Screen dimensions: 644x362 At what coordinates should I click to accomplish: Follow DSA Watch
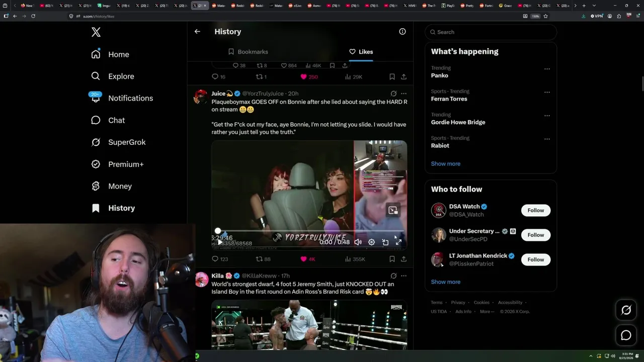[x=536, y=210]
